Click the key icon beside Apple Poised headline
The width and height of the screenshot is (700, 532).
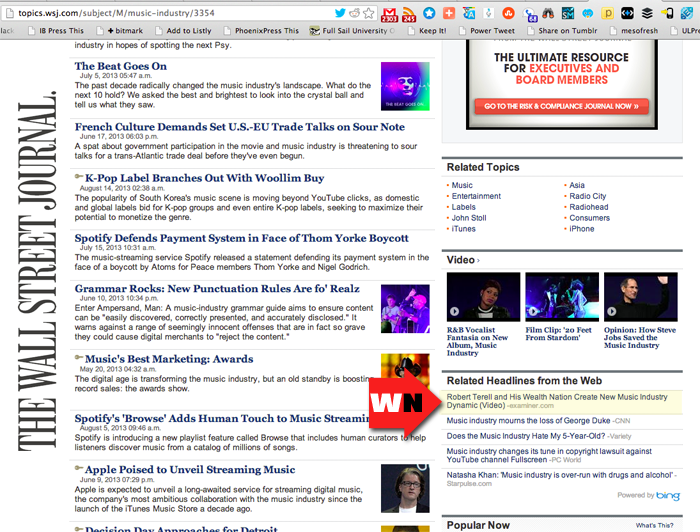79,468
